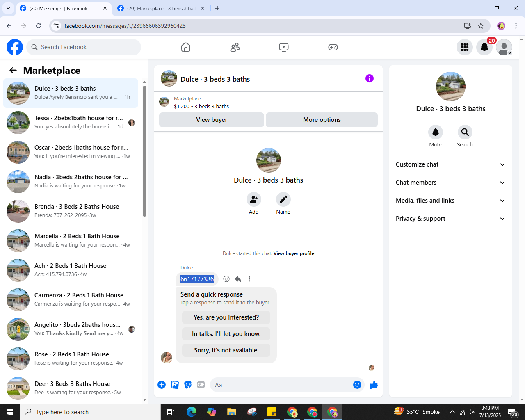525x420 pixels.
Task: Open Microsoft Edge from the taskbar
Action: [x=192, y=412]
